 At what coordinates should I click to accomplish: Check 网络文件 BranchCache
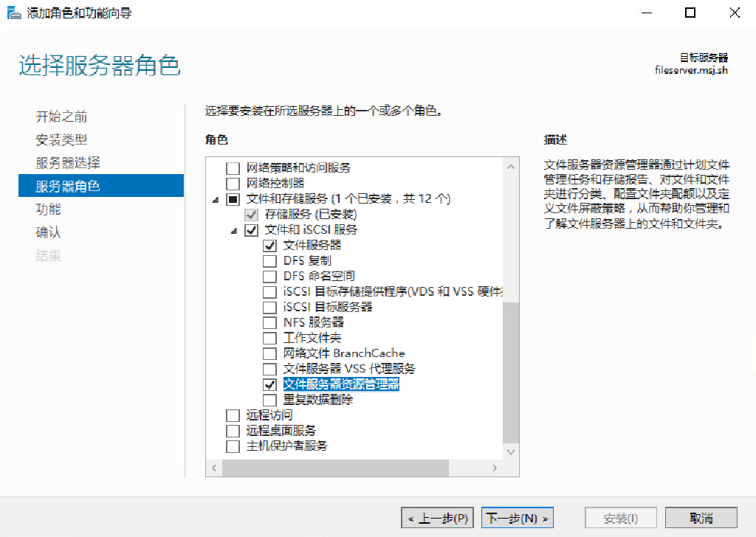coord(270,353)
